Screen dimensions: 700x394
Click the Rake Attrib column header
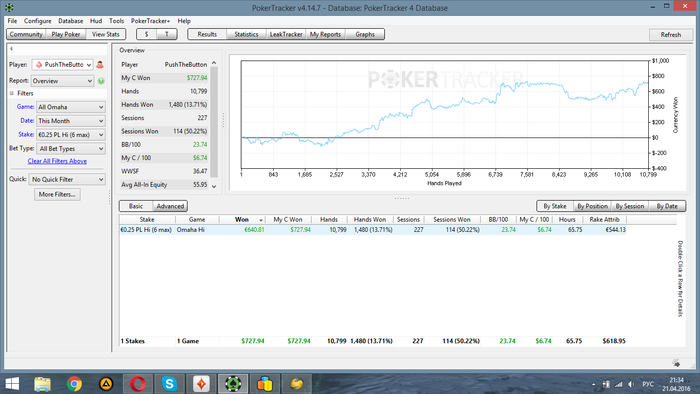pyautogui.click(x=604, y=220)
